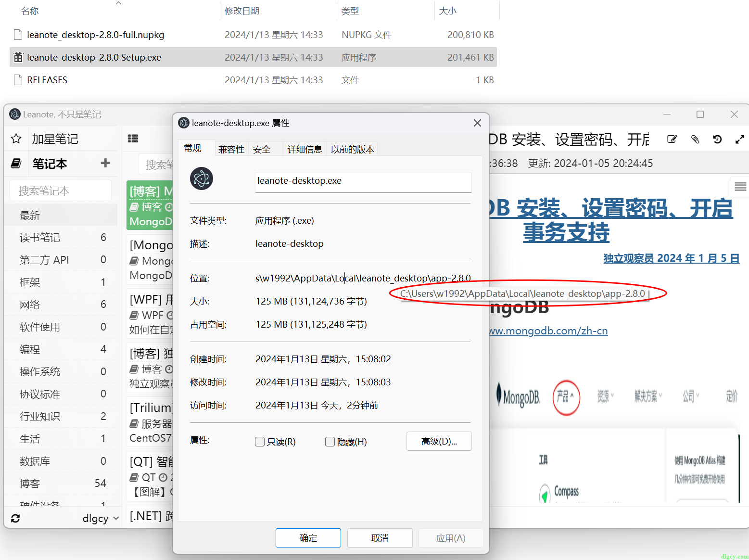
Task: Click the 取消 button
Action: point(380,538)
